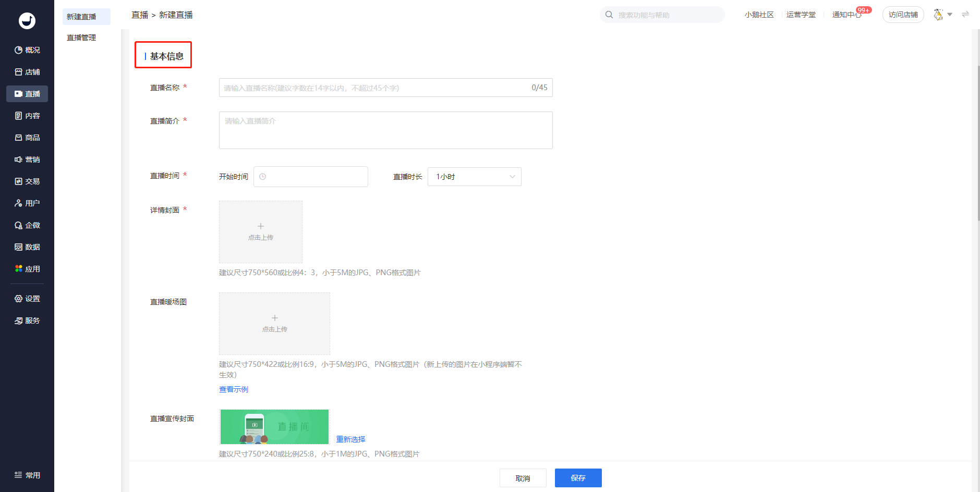Open the 概况 overview section

point(27,50)
